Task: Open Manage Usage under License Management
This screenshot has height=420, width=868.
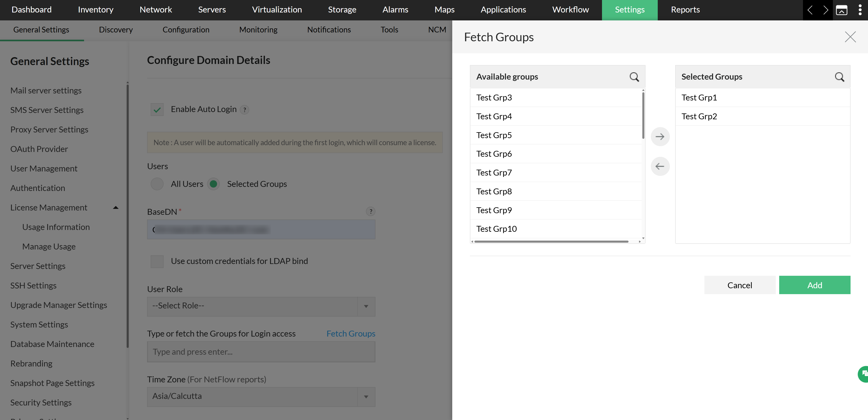Action: tap(49, 246)
